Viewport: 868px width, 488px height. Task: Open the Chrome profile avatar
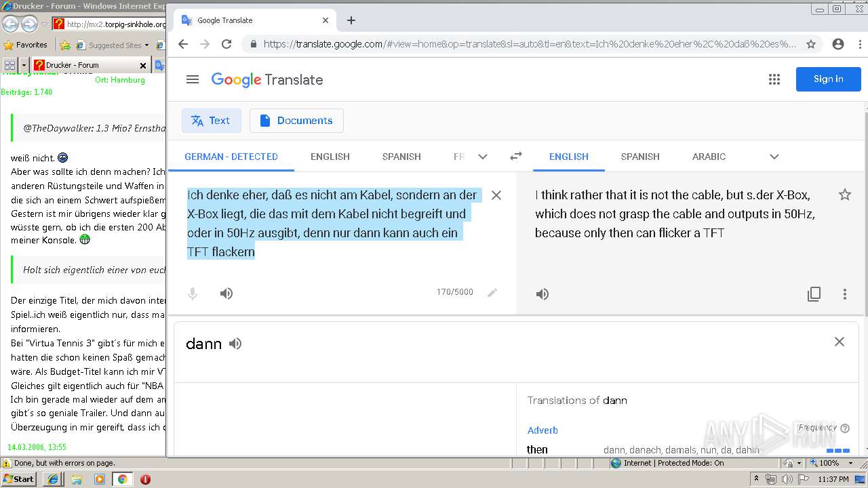[x=838, y=44]
